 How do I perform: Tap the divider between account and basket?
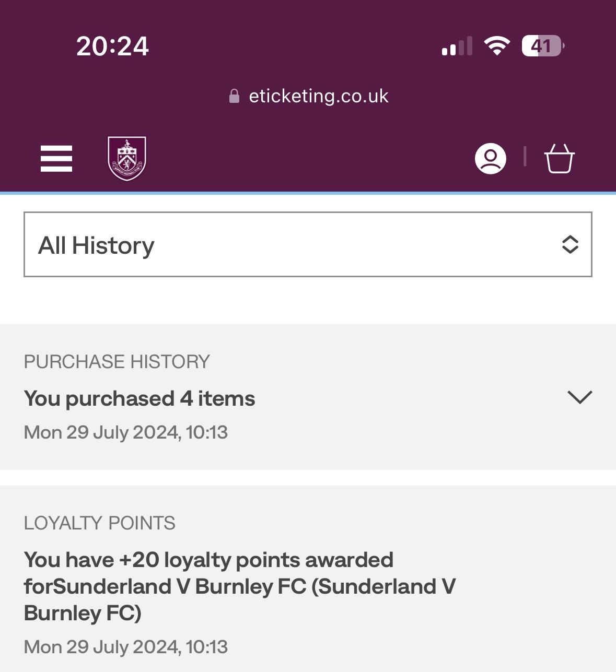pos(525,157)
